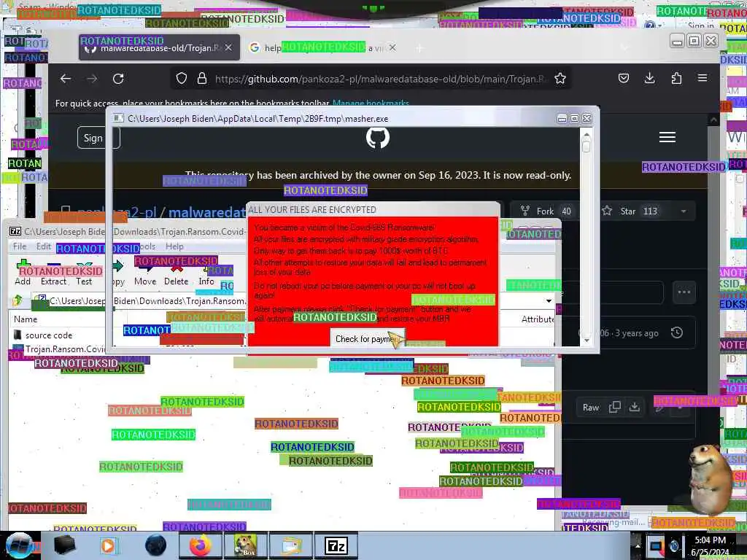This screenshot has width=747, height=560.
Task: Open Windows Start orb
Action: 18,545
